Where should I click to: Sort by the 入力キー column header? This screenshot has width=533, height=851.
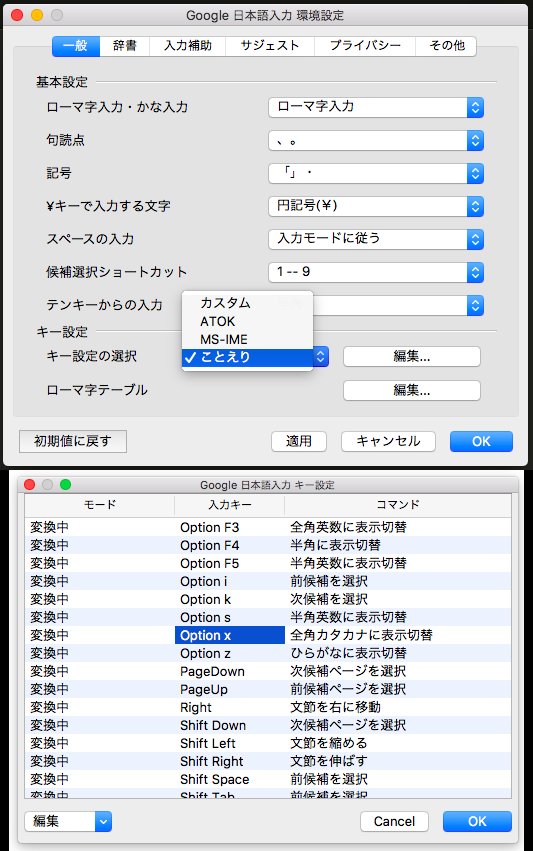pyautogui.click(x=230, y=504)
